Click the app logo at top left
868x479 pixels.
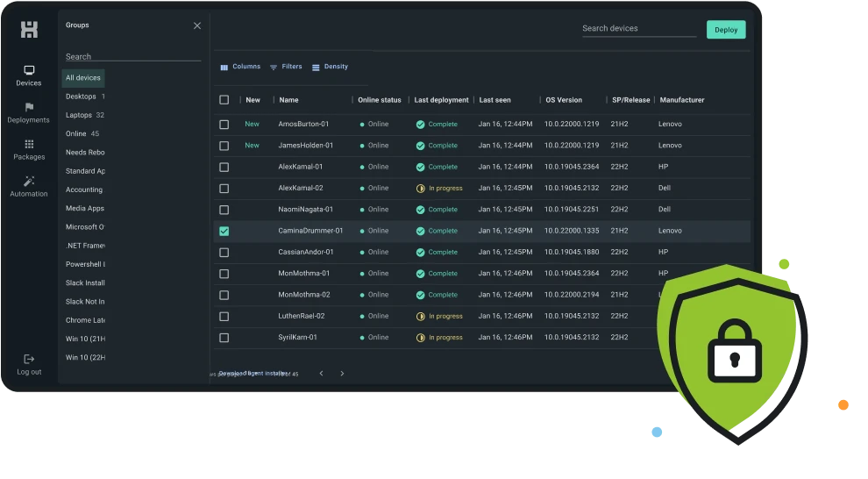pos(29,29)
